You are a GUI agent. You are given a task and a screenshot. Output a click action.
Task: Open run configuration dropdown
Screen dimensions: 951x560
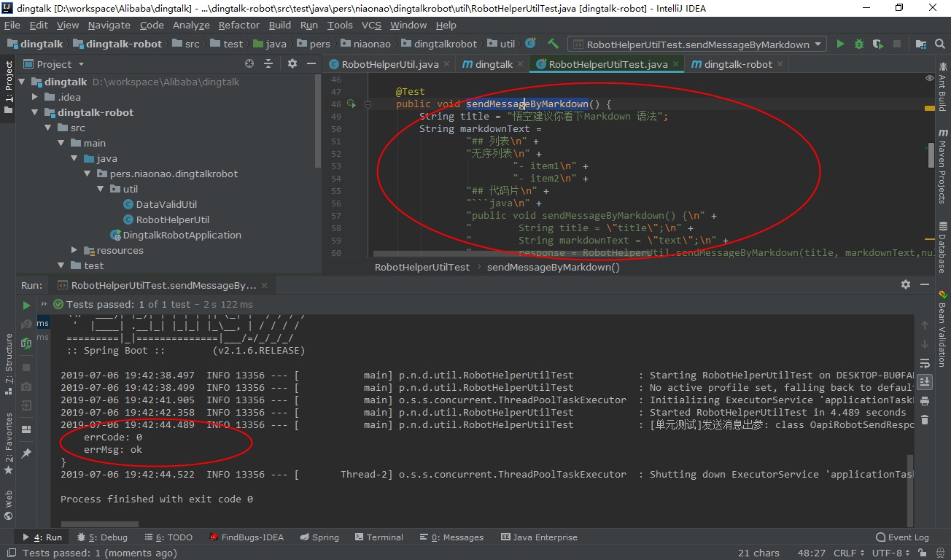696,44
